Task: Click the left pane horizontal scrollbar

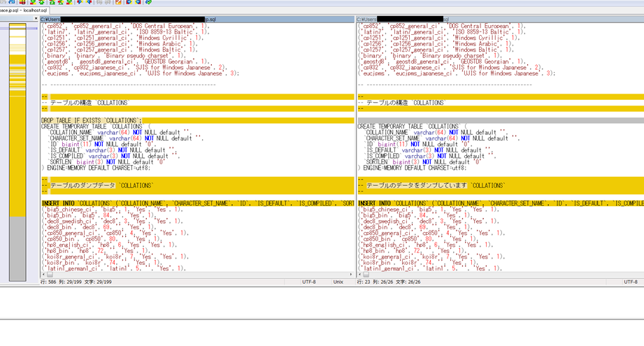Action: coord(196,275)
